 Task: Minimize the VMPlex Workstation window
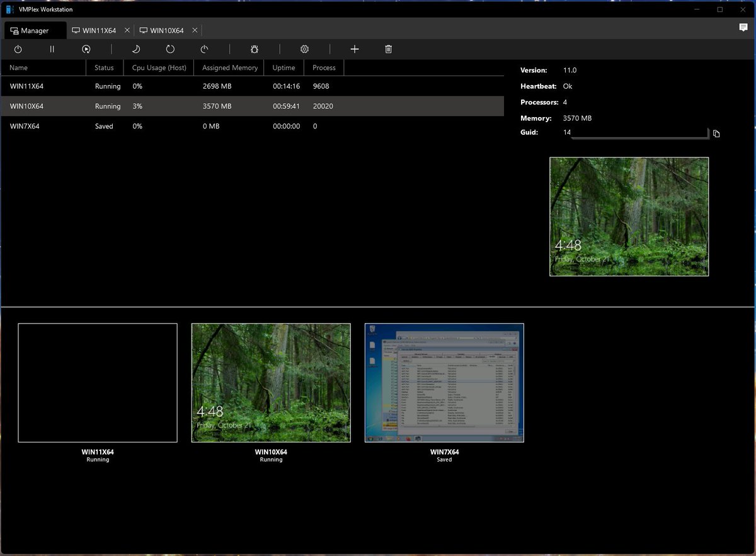[x=697, y=9]
